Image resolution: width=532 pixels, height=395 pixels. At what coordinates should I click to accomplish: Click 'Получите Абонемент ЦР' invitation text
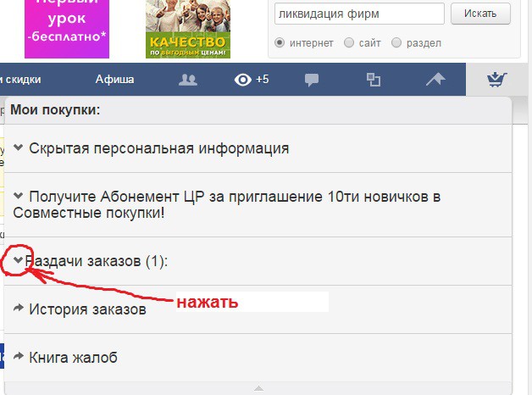click(x=227, y=204)
